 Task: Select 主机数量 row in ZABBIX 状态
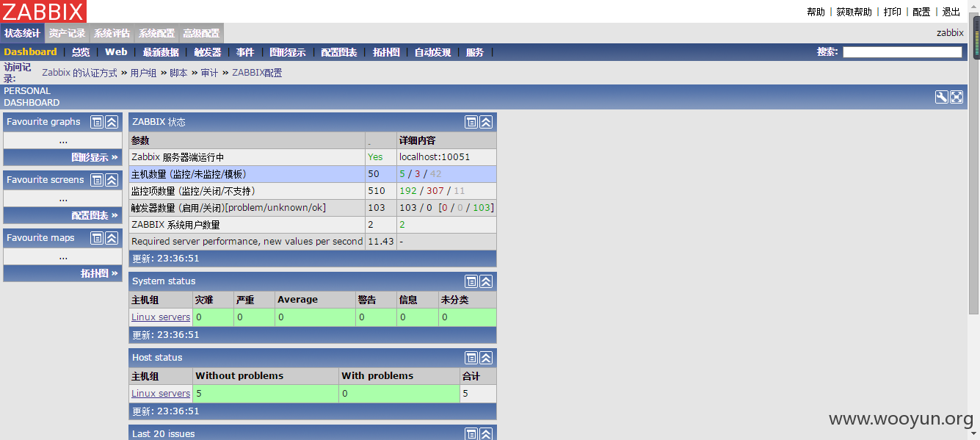(313, 174)
